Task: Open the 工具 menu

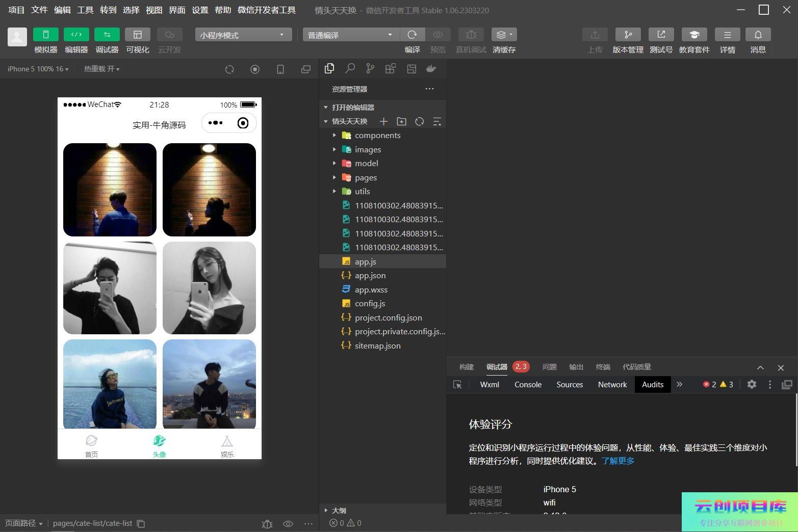Action: coord(85,10)
